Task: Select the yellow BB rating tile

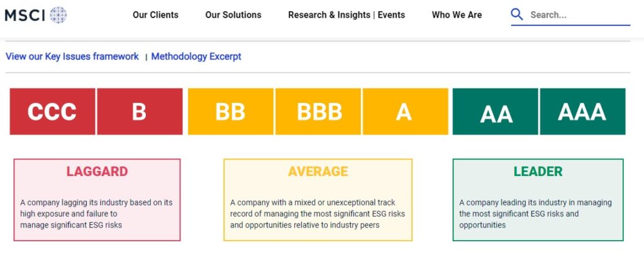Action: [x=230, y=111]
